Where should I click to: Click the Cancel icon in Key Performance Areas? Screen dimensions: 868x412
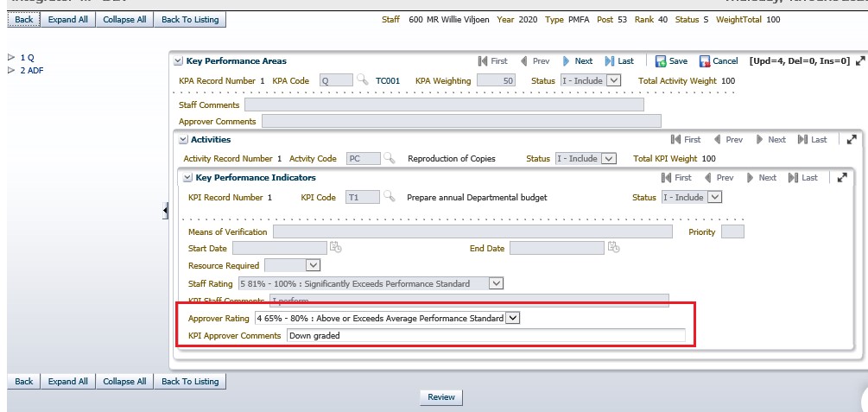tap(705, 61)
